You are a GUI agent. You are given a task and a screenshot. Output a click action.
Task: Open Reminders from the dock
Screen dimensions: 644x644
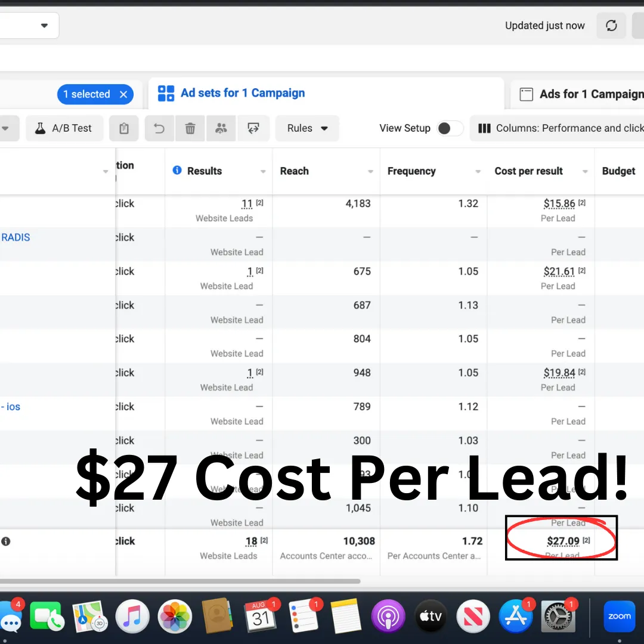point(304,617)
